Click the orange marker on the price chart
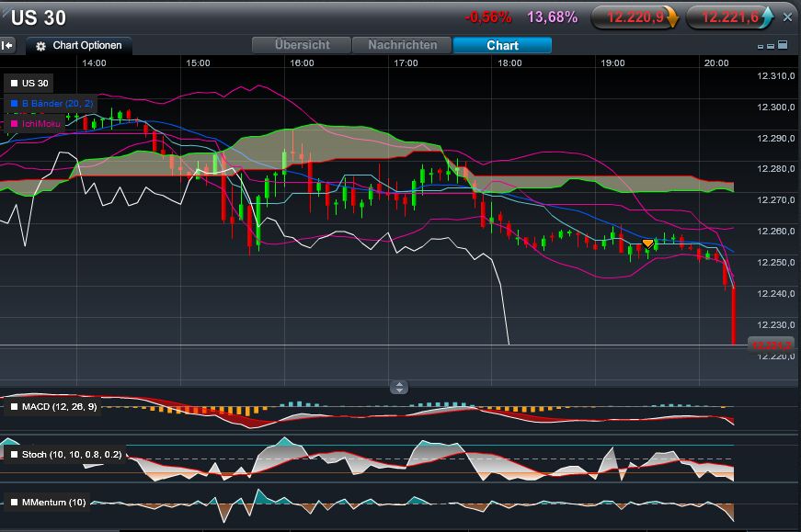Viewport: 801px width, 532px height. pos(647,243)
